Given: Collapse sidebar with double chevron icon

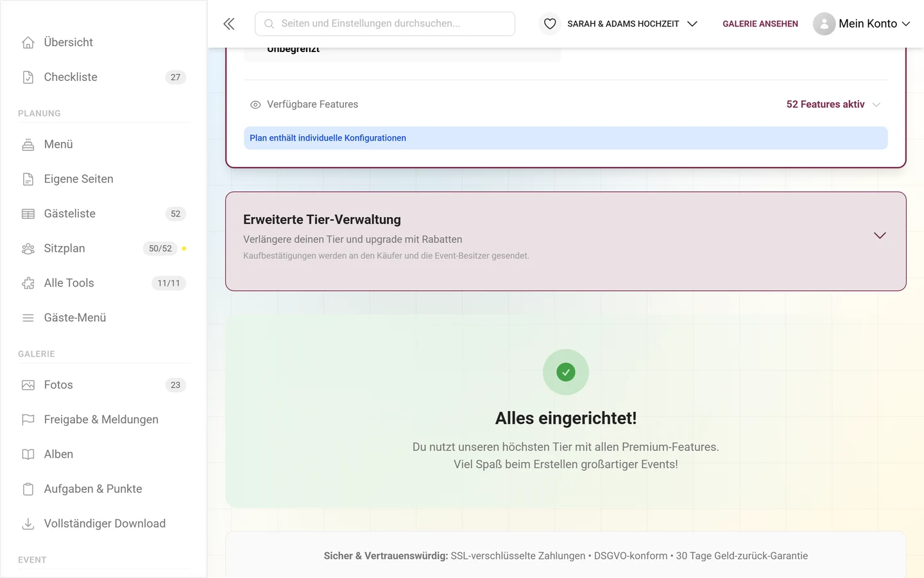Looking at the screenshot, I should pyautogui.click(x=229, y=24).
